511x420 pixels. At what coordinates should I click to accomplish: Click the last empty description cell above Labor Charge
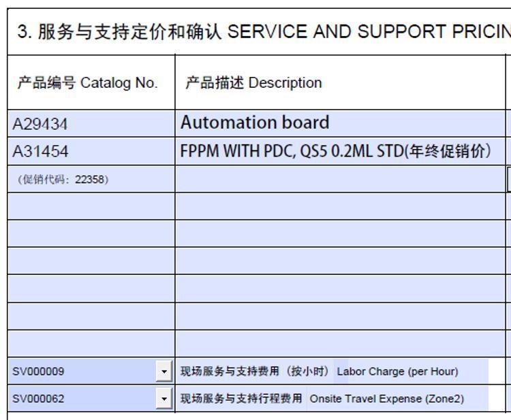tap(340, 344)
